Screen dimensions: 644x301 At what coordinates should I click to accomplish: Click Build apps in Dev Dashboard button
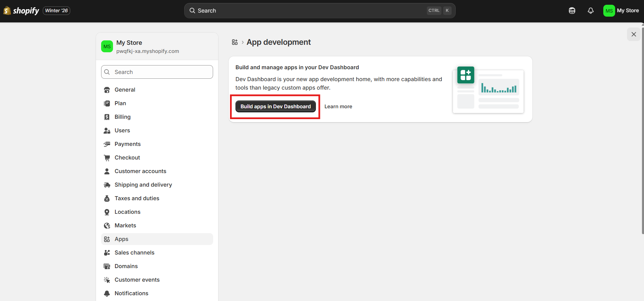coord(276,107)
